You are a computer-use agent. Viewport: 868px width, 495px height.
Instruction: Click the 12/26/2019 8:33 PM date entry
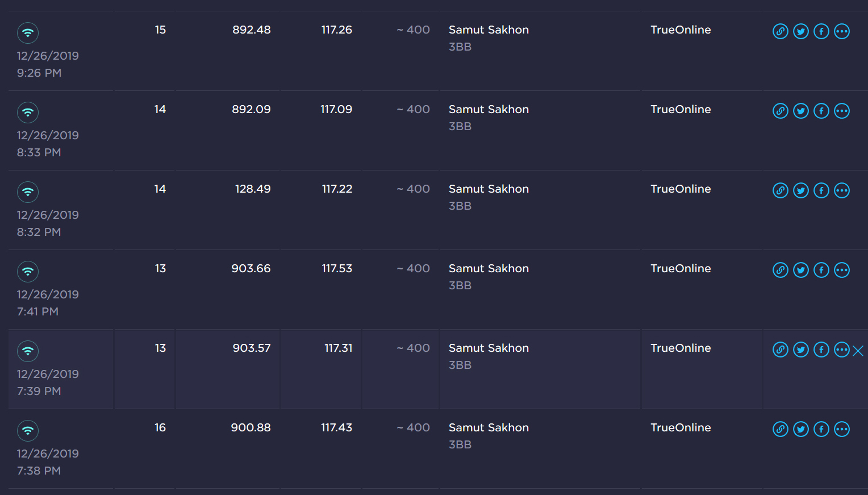(x=48, y=143)
